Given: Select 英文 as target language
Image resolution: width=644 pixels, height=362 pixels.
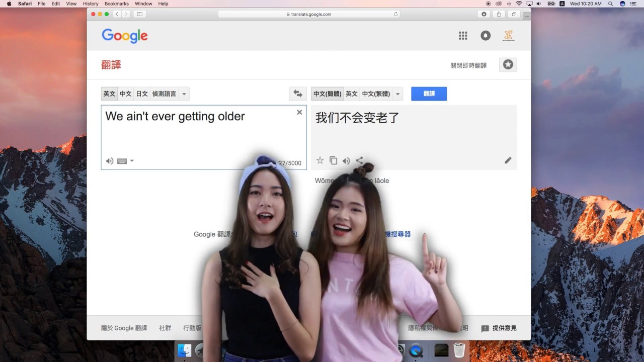Looking at the screenshot, I should [x=352, y=94].
